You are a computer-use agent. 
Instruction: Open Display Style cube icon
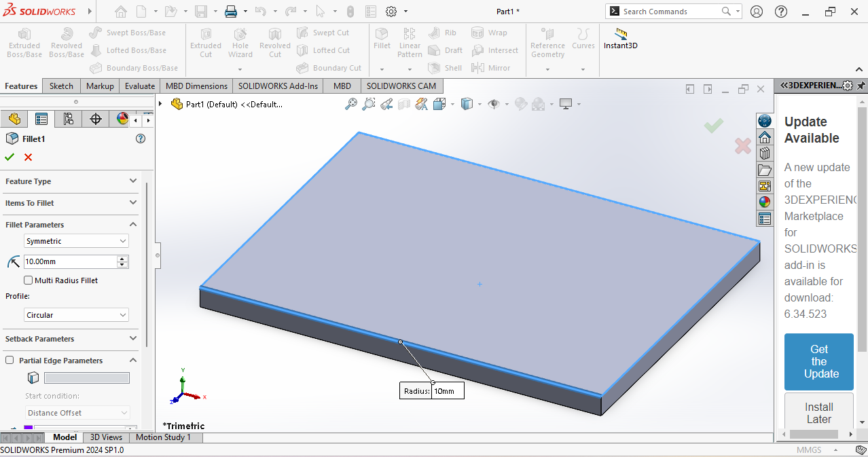pyautogui.click(x=467, y=104)
